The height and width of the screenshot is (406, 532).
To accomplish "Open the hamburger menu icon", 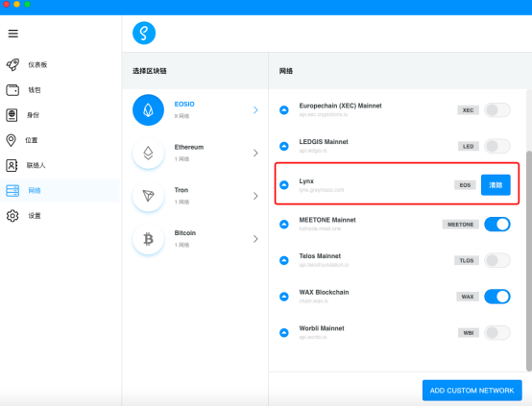I will click(13, 34).
